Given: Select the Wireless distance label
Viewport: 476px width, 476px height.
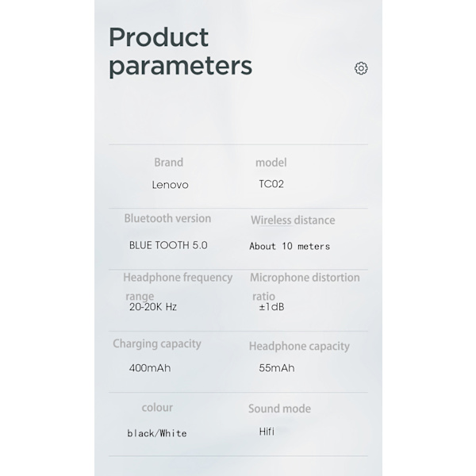Looking at the screenshot, I should coord(293,220).
